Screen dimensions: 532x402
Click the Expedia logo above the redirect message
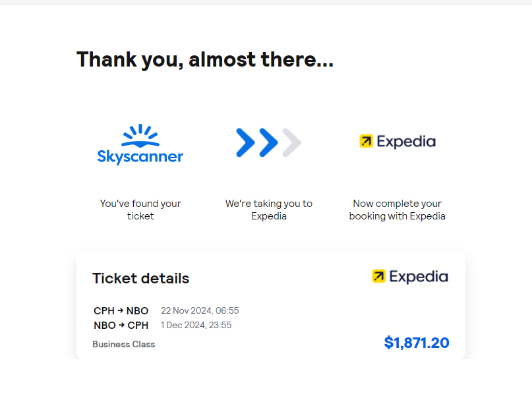(x=397, y=141)
